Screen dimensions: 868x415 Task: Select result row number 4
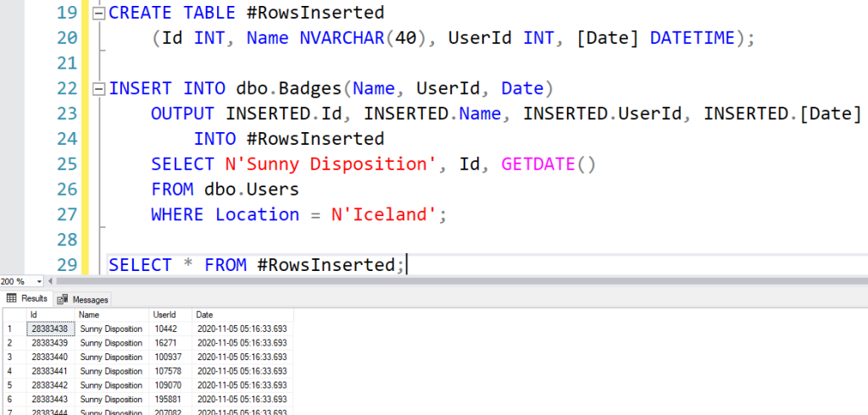tap(10, 371)
